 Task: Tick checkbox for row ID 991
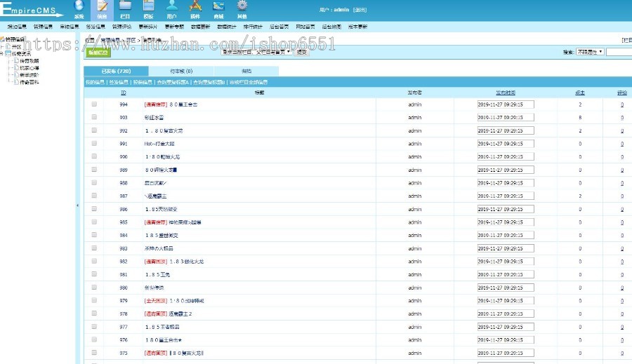coord(94,143)
